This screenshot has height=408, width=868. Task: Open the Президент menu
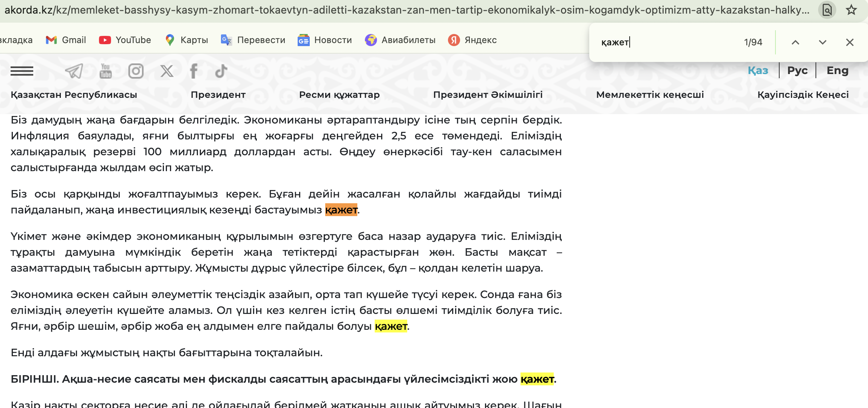coord(218,94)
